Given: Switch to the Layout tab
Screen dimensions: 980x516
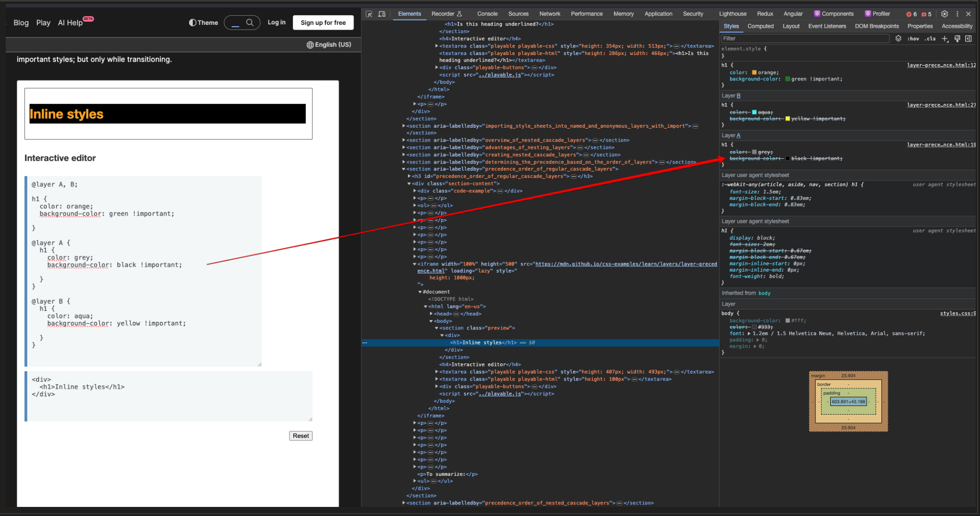Looking at the screenshot, I should click(791, 26).
